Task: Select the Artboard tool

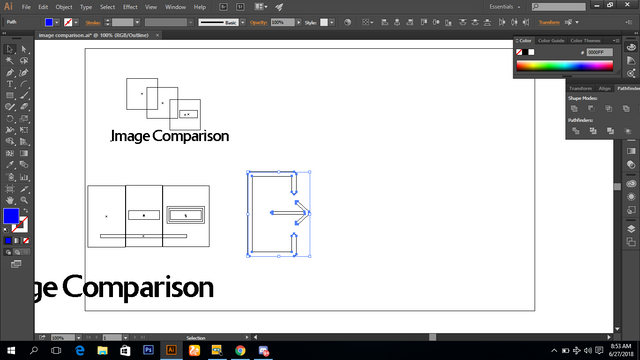Action: [x=10, y=189]
